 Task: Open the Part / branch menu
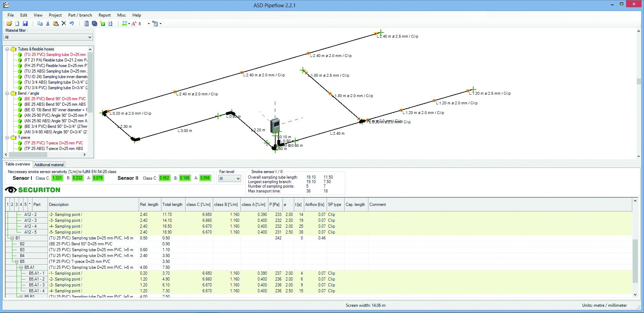80,15
